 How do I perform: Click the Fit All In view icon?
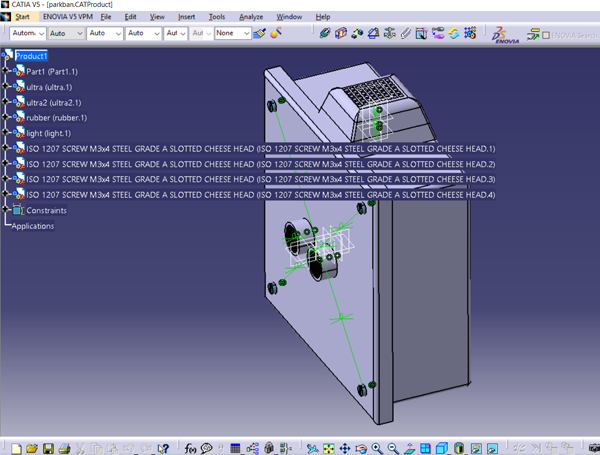point(328,447)
